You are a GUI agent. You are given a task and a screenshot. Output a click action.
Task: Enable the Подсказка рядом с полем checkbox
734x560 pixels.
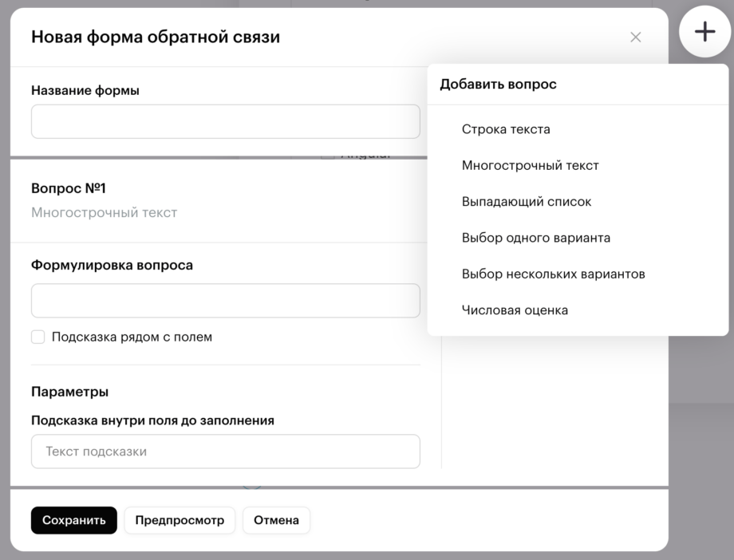click(x=38, y=337)
